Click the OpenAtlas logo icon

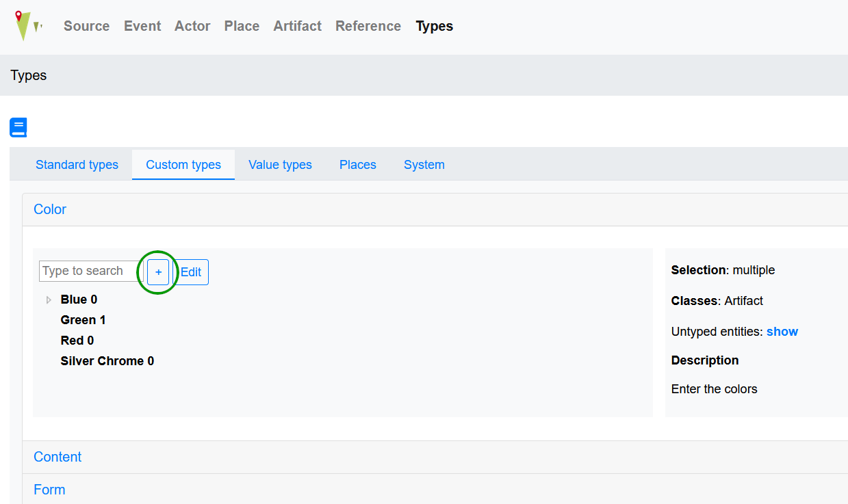click(27, 26)
